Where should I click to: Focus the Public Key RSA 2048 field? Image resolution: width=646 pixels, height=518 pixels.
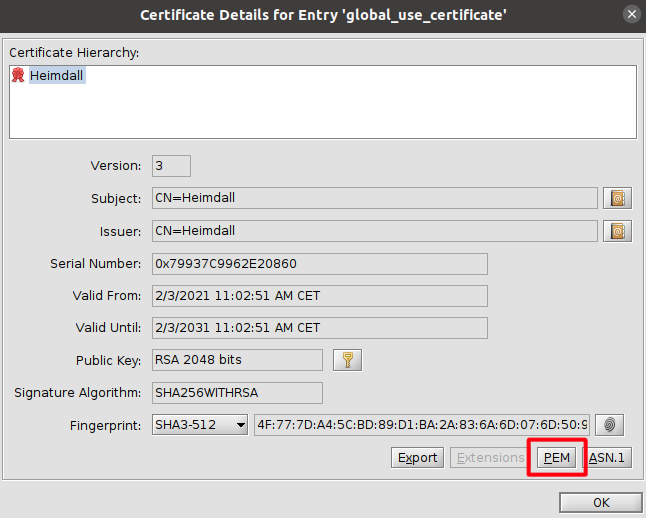click(x=237, y=360)
